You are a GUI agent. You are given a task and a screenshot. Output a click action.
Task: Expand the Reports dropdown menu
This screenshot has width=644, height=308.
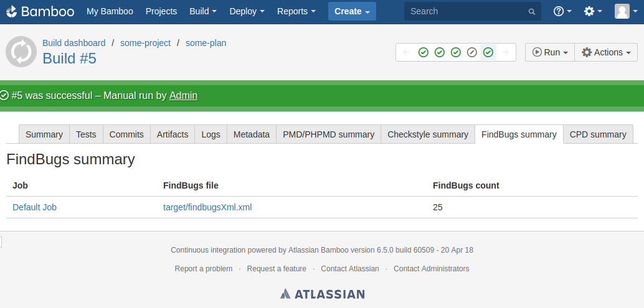point(296,11)
